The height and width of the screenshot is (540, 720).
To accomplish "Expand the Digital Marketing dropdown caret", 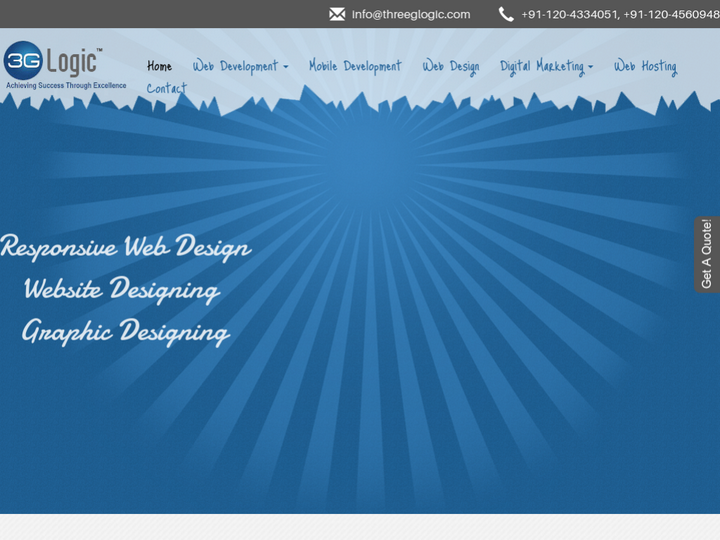I will coord(590,68).
